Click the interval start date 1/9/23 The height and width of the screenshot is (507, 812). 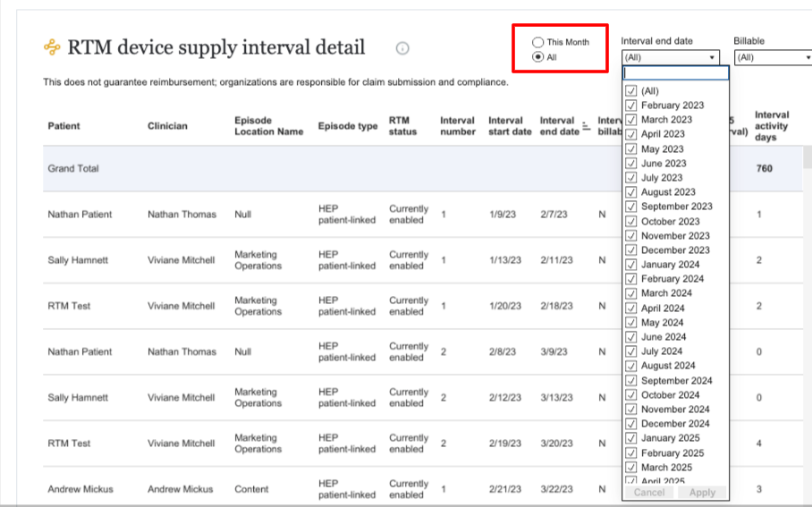503,215
